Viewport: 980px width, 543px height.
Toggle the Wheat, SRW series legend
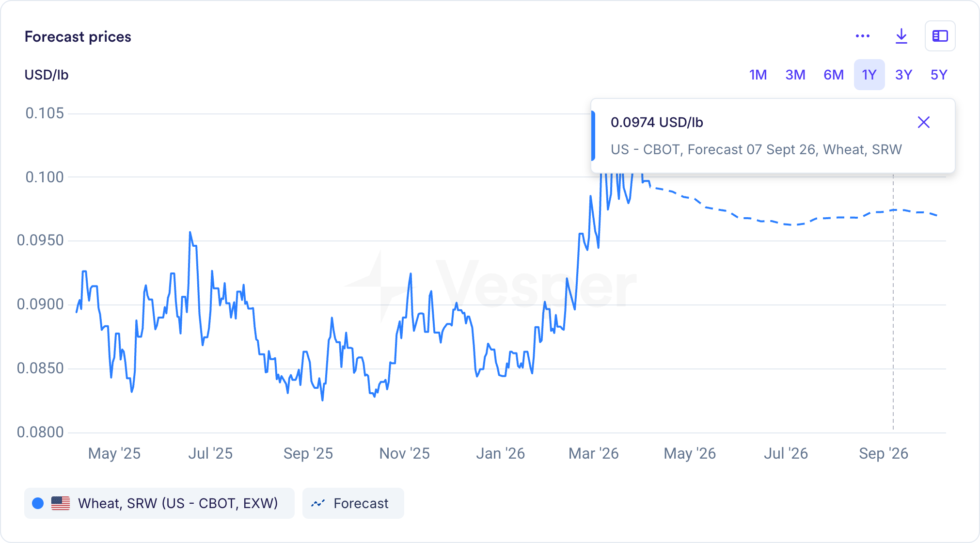(x=177, y=503)
